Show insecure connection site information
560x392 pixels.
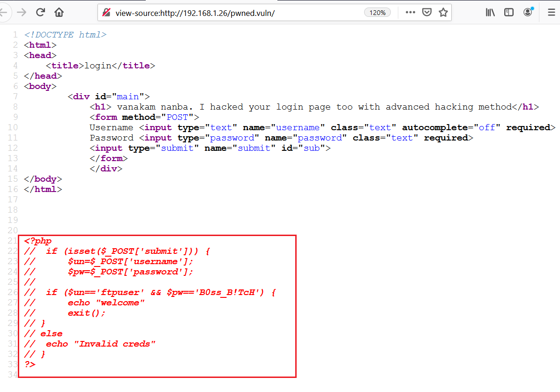(107, 13)
